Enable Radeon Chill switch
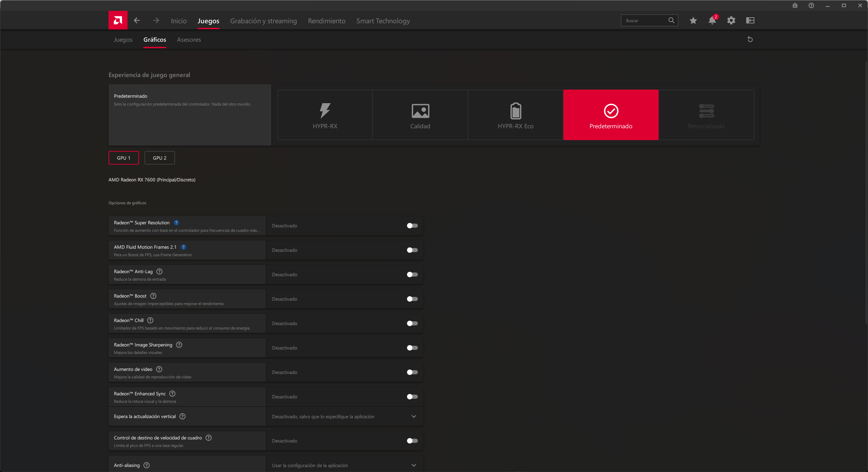 (412, 323)
